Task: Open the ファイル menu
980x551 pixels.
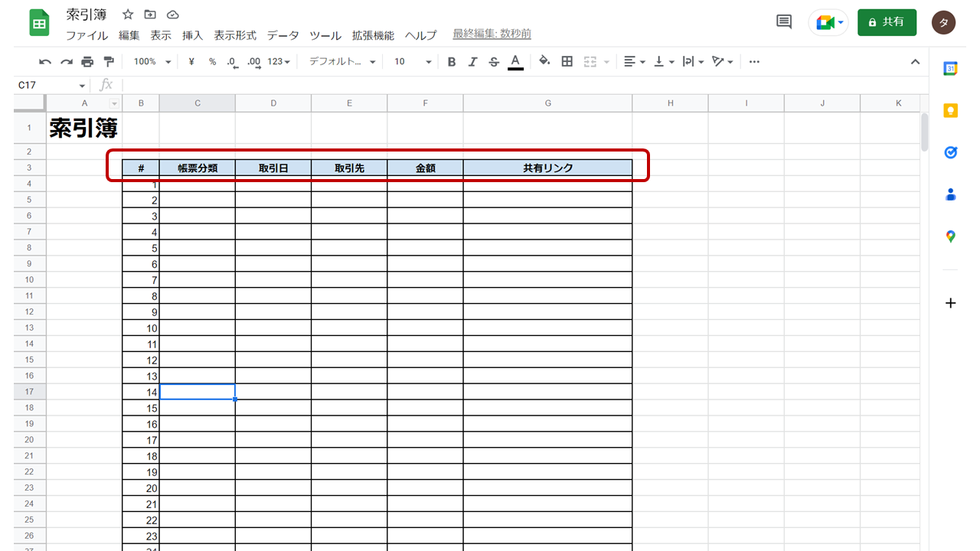Action: click(x=87, y=35)
